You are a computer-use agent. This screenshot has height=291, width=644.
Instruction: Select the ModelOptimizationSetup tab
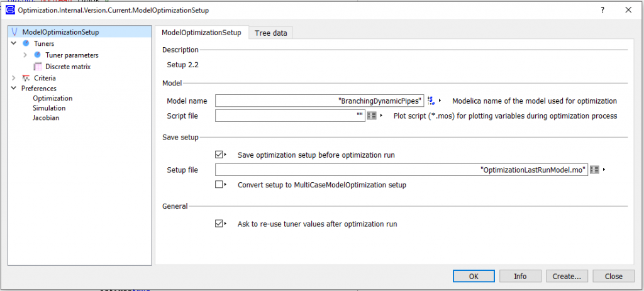201,33
